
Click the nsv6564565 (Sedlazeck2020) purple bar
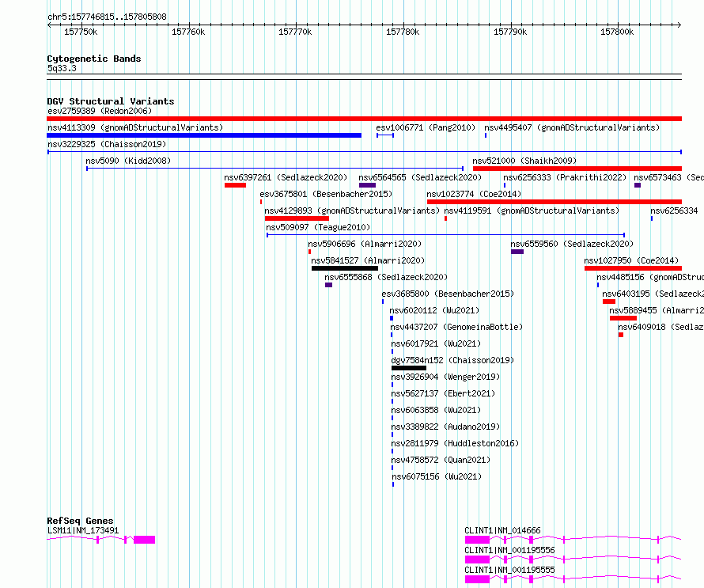coord(367,185)
